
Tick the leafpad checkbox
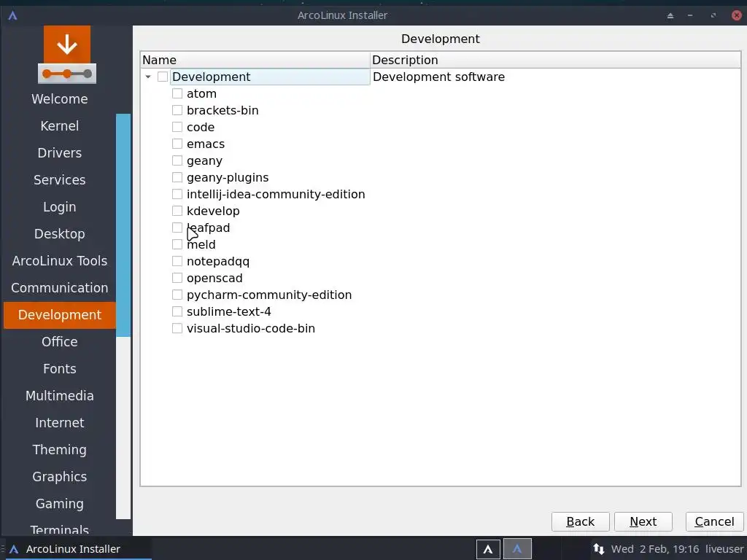[x=177, y=227]
